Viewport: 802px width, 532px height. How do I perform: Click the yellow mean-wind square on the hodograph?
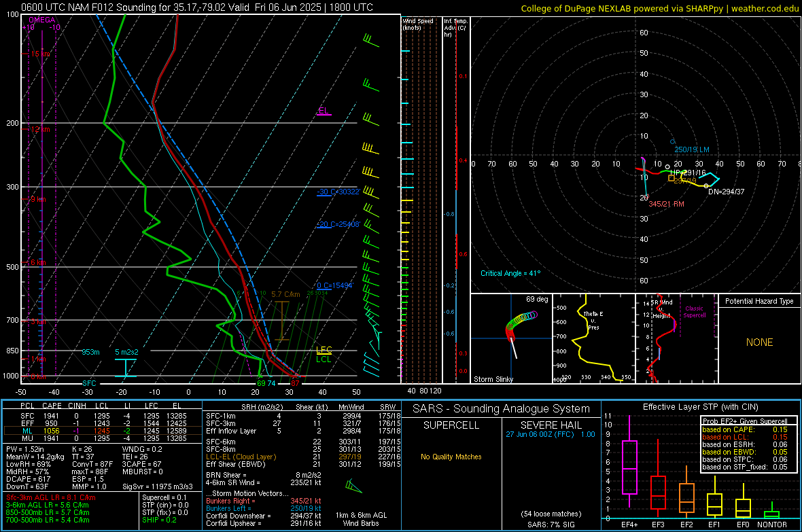coord(671,178)
